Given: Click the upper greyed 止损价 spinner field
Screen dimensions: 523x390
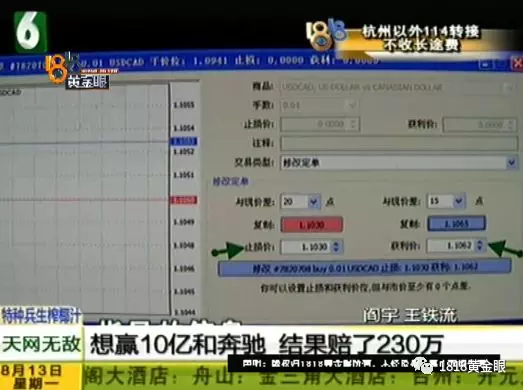Looking at the screenshot, I should tap(320, 124).
